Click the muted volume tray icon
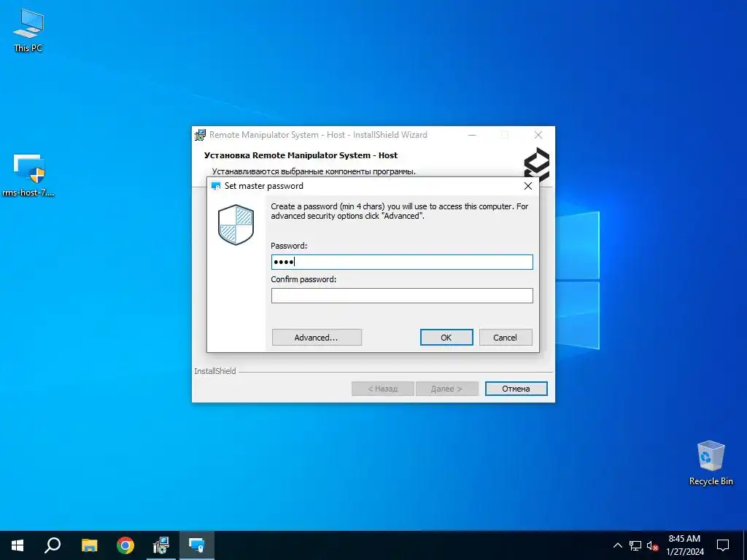Viewport: 747px width, 560px height. tap(652, 545)
